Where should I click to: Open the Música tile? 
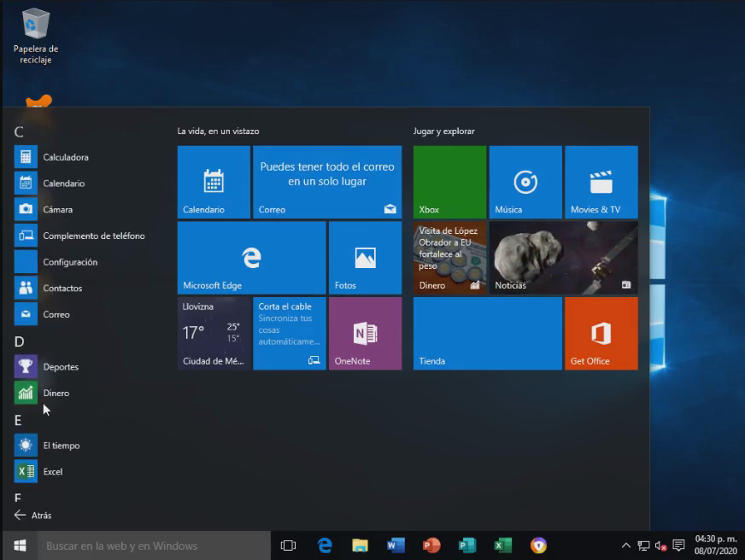(525, 182)
